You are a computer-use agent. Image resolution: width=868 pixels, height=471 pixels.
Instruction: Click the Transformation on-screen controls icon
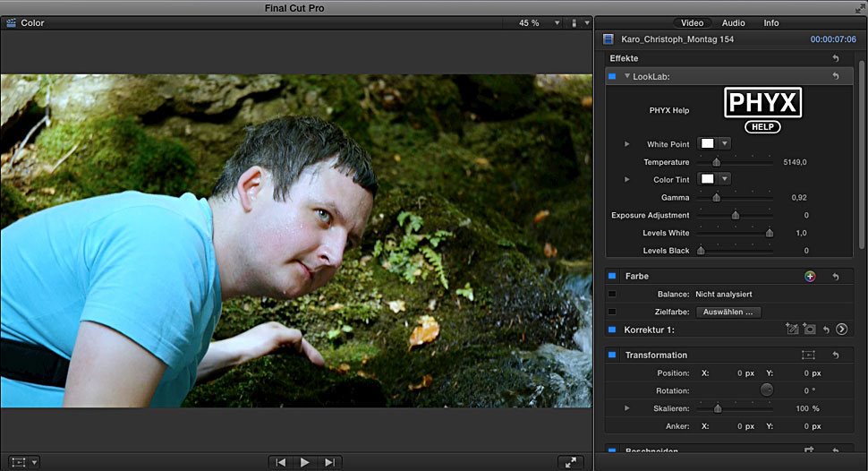(x=808, y=355)
